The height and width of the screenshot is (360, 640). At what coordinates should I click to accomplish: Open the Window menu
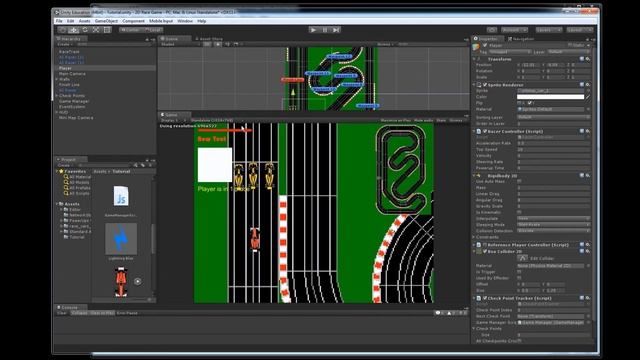click(x=185, y=21)
